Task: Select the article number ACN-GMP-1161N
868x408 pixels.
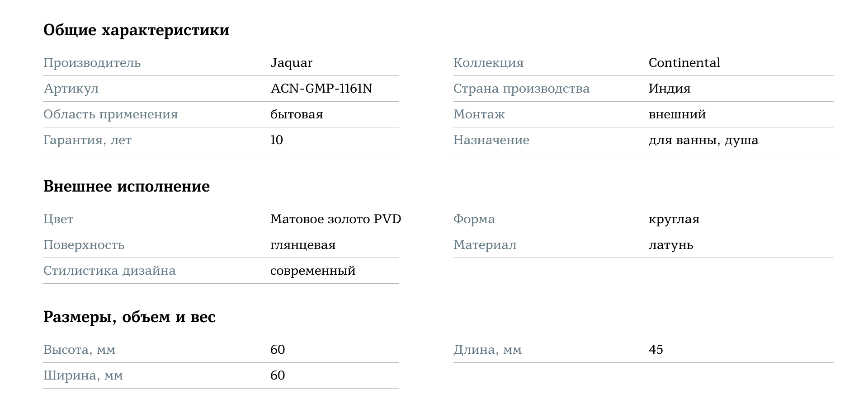Action: pyautogui.click(x=321, y=89)
